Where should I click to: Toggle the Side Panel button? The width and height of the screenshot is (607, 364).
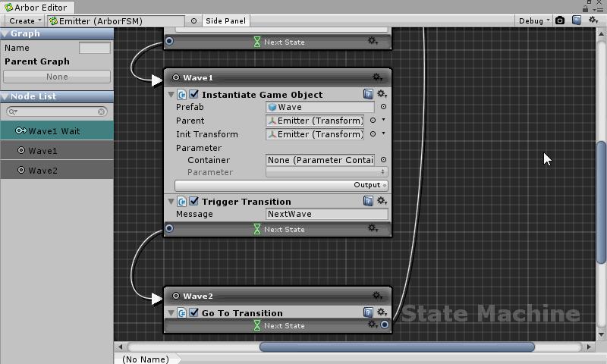point(225,21)
